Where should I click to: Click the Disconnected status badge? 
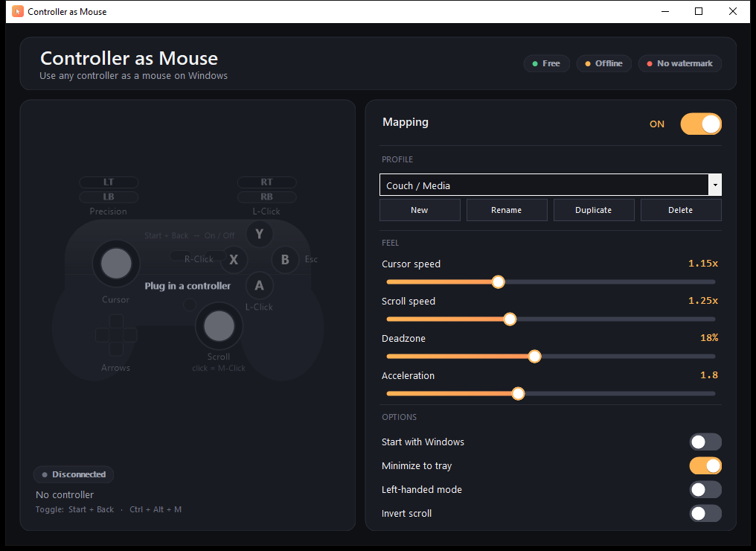coord(74,474)
